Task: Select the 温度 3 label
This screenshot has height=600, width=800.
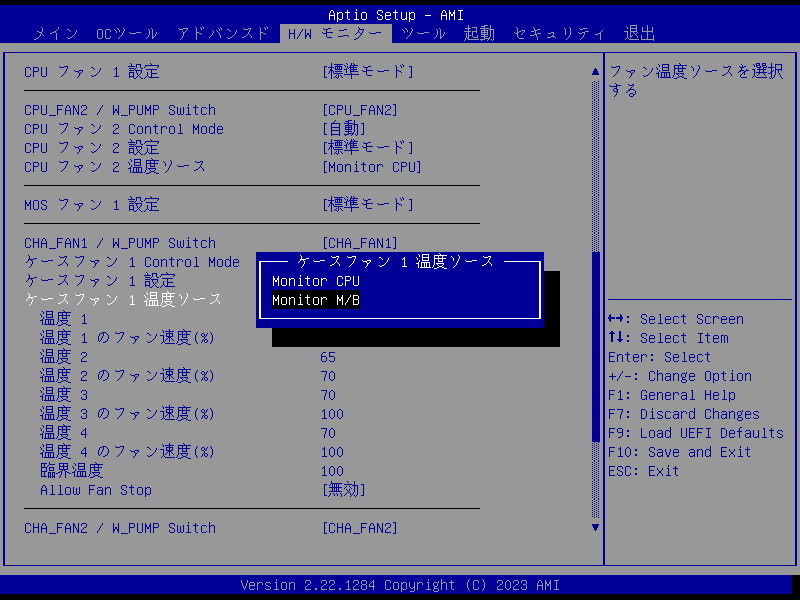Action: (x=64, y=395)
